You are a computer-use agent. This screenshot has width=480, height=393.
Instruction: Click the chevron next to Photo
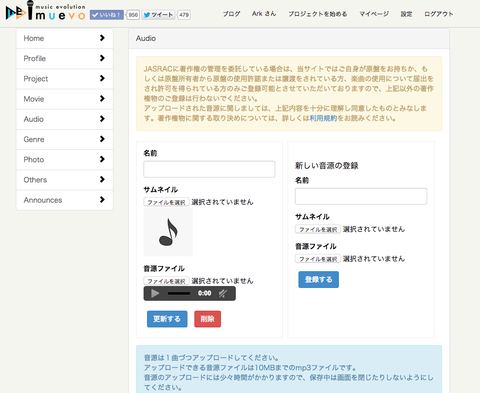click(102, 159)
